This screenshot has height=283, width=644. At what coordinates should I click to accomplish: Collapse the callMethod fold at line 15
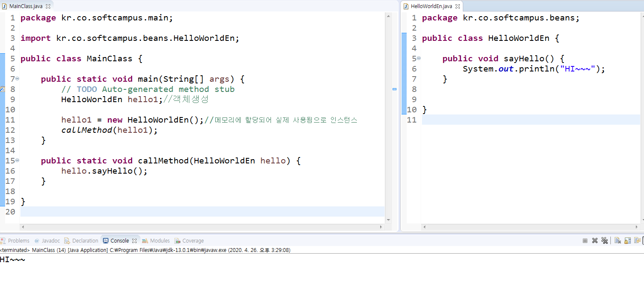point(17,160)
